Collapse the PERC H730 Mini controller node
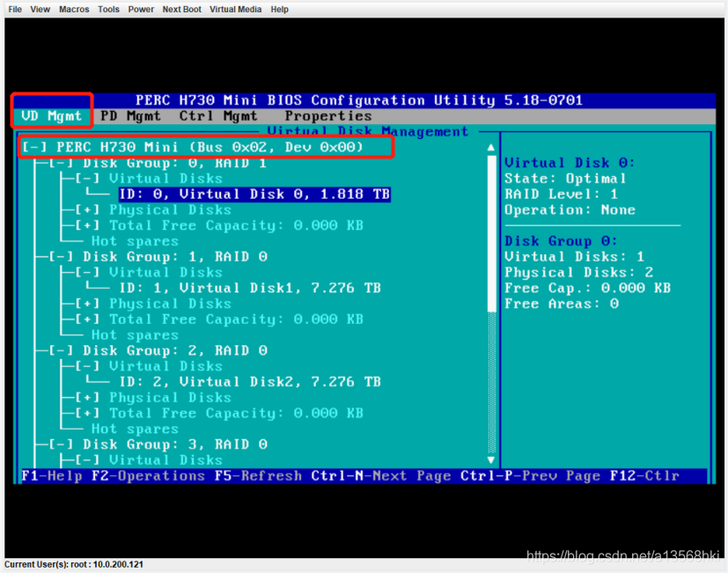 pos(34,147)
